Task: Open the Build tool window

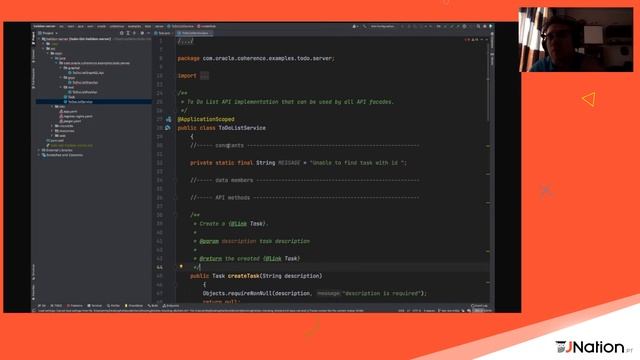Action: 153,305
